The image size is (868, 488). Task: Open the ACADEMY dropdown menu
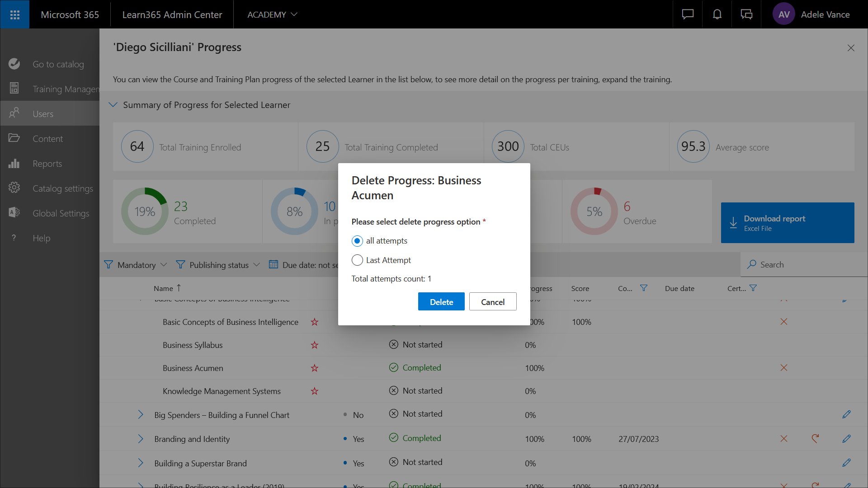pos(272,14)
